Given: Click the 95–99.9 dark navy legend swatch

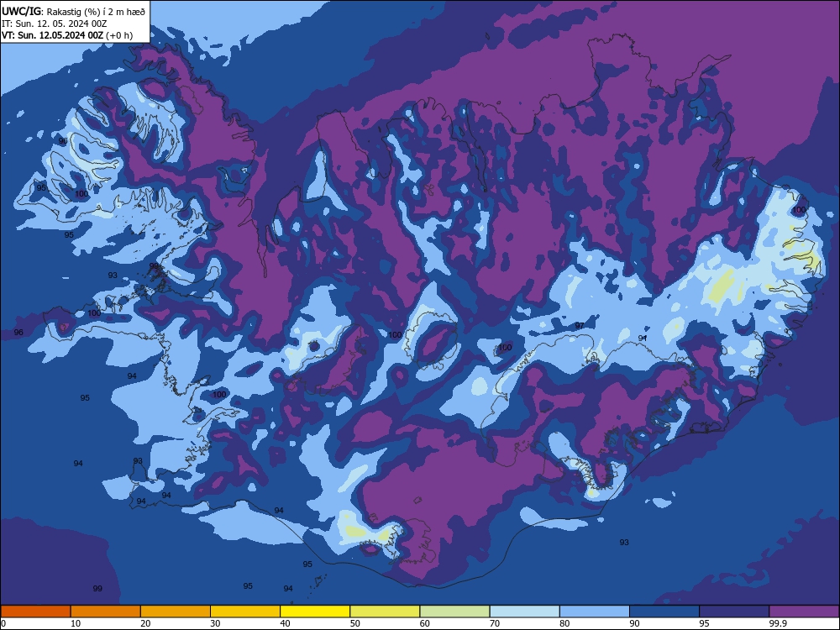Looking at the screenshot, I should click(734, 612).
